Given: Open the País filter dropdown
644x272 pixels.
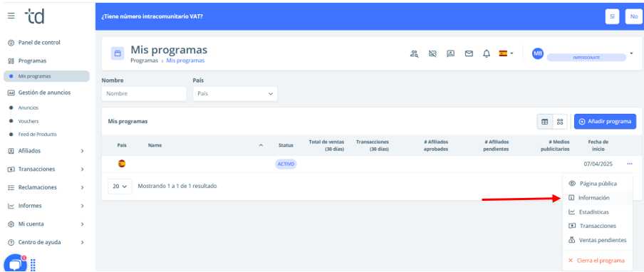Looking at the screenshot, I should point(235,93).
